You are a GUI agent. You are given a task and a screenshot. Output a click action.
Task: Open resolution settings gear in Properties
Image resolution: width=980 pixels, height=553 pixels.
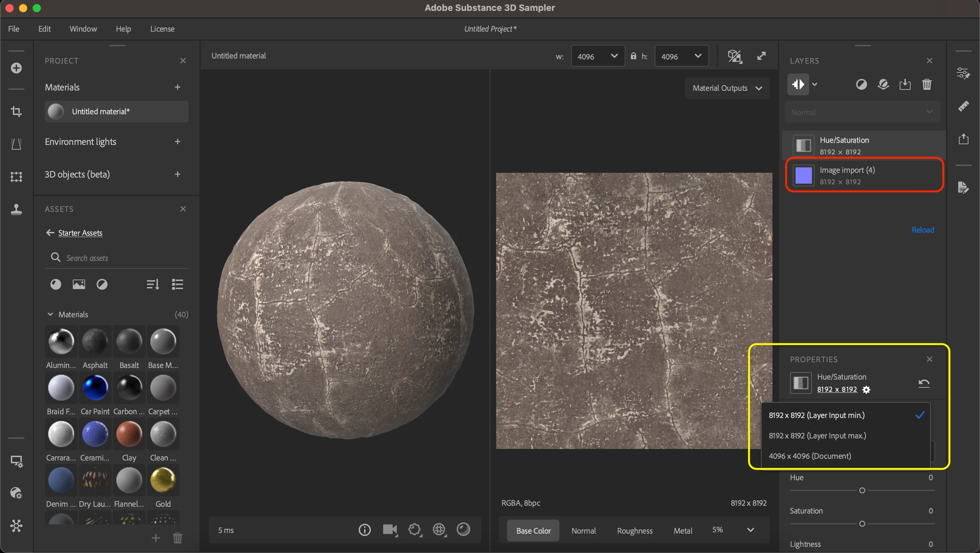[x=866, y=389]
